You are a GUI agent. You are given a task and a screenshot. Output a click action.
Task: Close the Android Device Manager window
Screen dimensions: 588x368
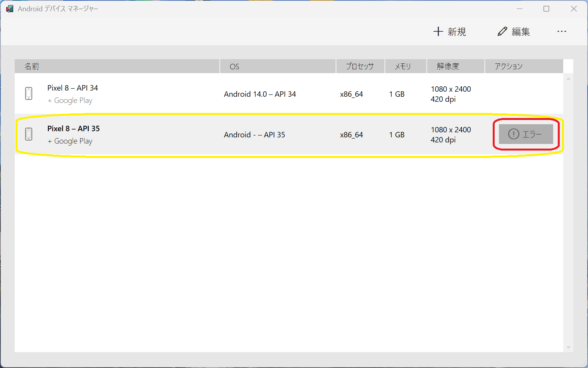coord(574,9)
